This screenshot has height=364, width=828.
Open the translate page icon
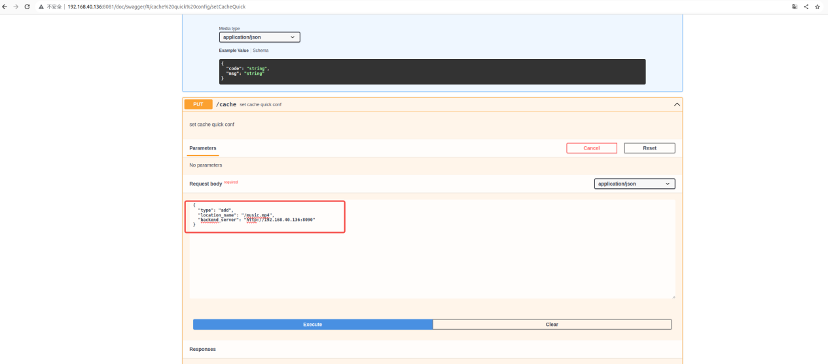(794, 7)
